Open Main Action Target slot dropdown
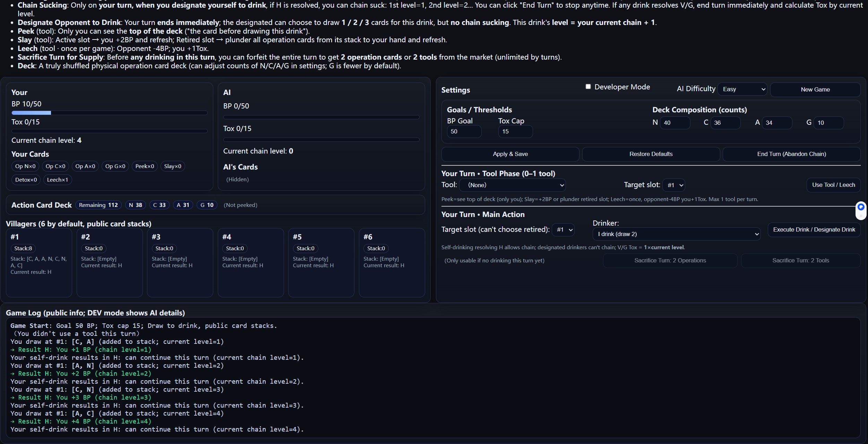The width and height of the screenshot is (868, 444). point(563,230)
